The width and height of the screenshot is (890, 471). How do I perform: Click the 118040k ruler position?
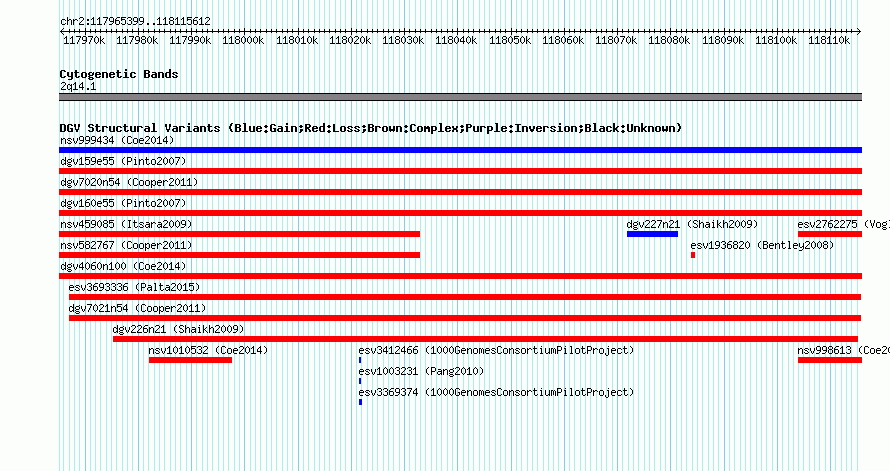point(456,40)
